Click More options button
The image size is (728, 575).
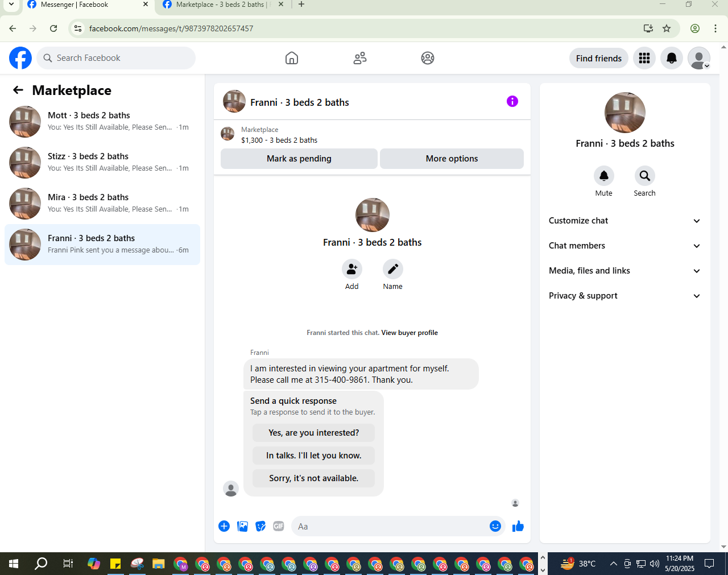tap(452, 159)
